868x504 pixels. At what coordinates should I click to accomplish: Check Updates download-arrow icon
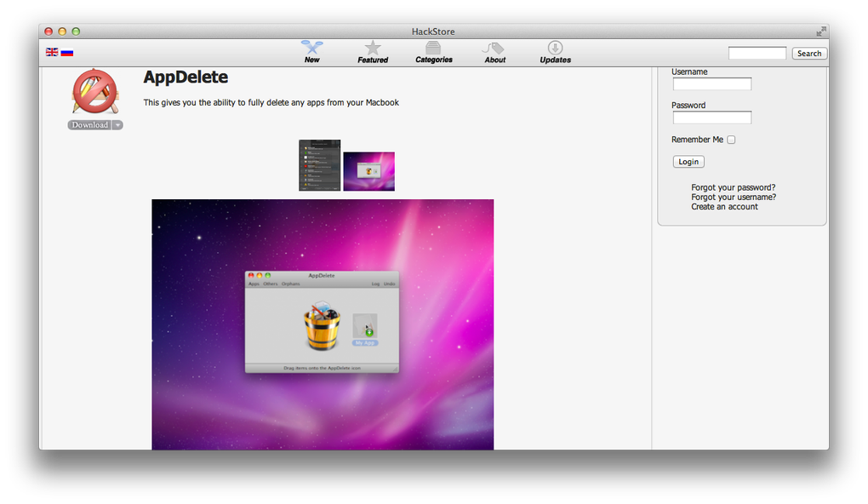pyautogui.click(x=555, y=48)
